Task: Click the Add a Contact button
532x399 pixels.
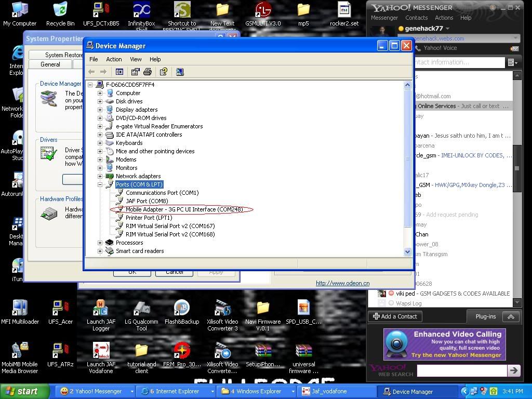Action: (x=395, y=316)
